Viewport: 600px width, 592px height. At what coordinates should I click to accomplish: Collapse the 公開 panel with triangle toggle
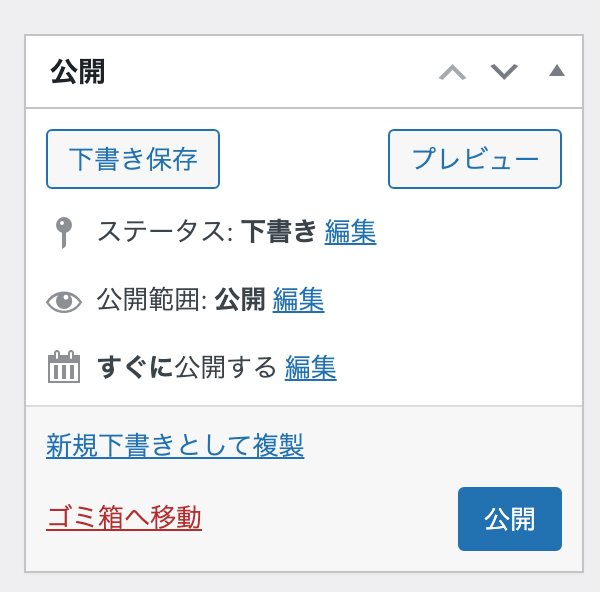(x=557, y=70)
